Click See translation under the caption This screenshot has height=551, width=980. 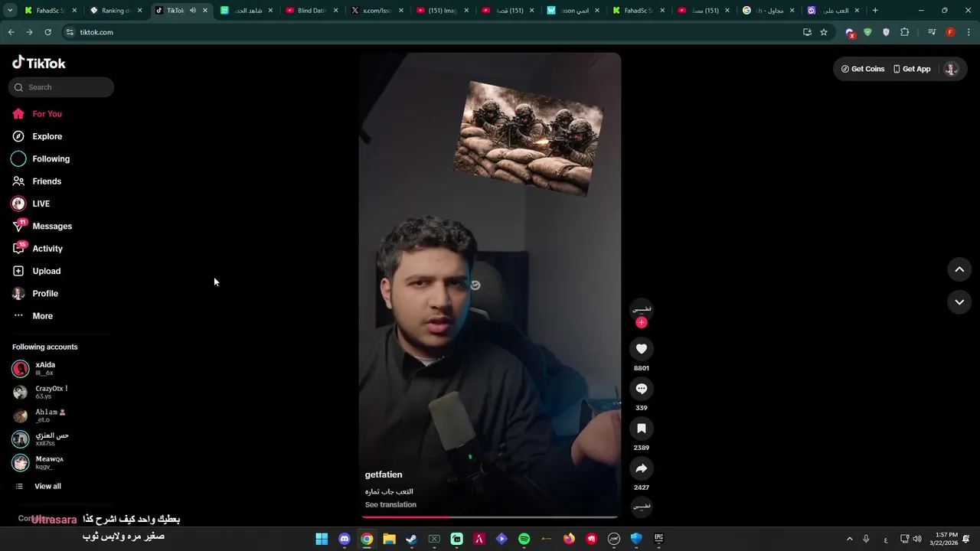[x=390, y=504]
